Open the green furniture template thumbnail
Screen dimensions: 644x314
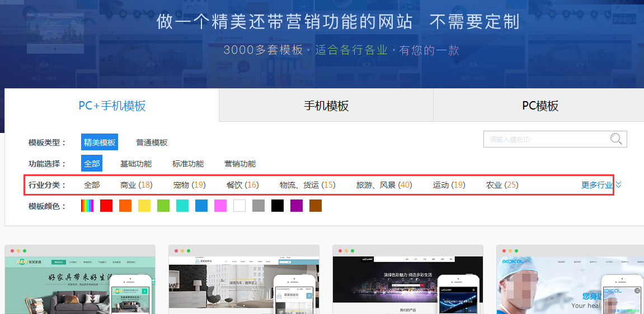pyautogui.click(x=80, y=282)
